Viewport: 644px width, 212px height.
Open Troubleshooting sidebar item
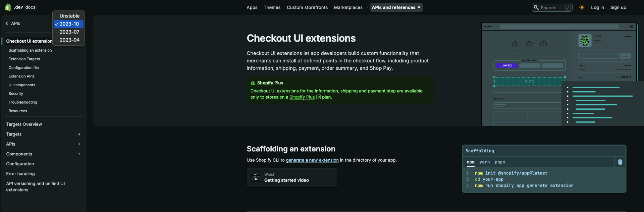coord(23,102)
